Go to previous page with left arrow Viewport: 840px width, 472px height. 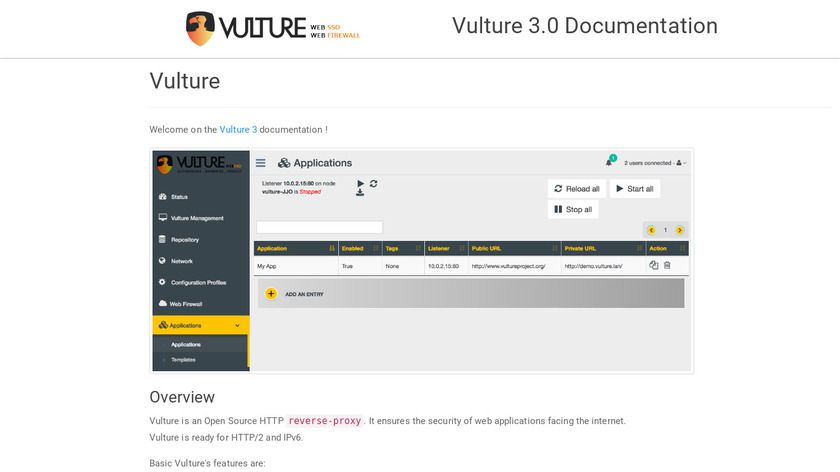coord(651,230)
